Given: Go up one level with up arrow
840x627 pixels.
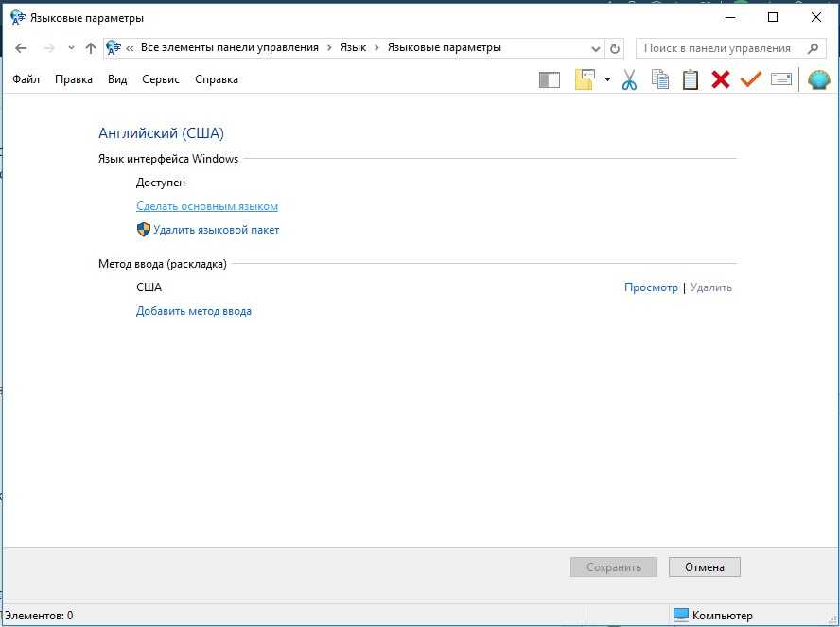Looking at the screenshot, I should (91, 48).
